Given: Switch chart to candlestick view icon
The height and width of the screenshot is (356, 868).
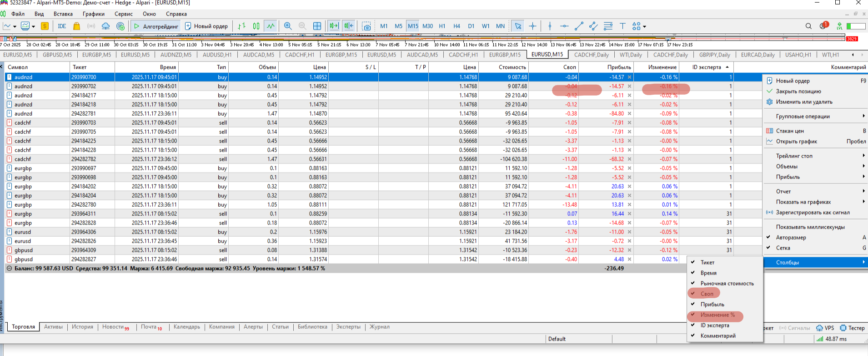Looking at the screenshot, I should click(256, 26).
